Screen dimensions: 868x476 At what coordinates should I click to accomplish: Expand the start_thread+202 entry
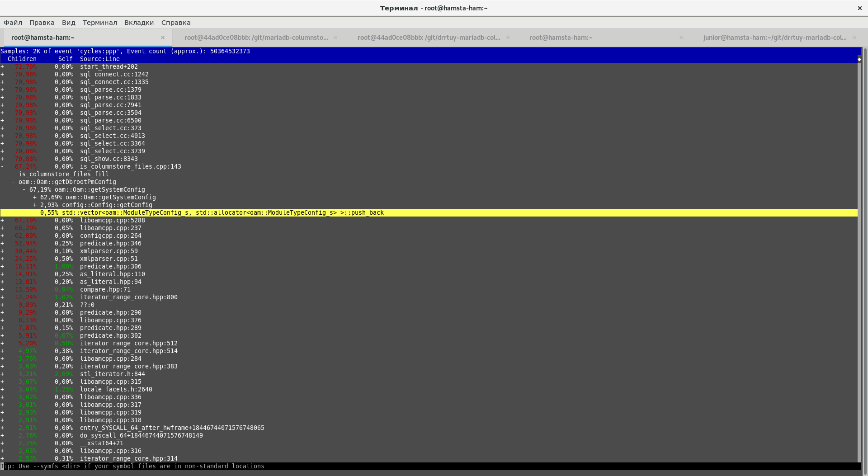[x=2, y=67]
